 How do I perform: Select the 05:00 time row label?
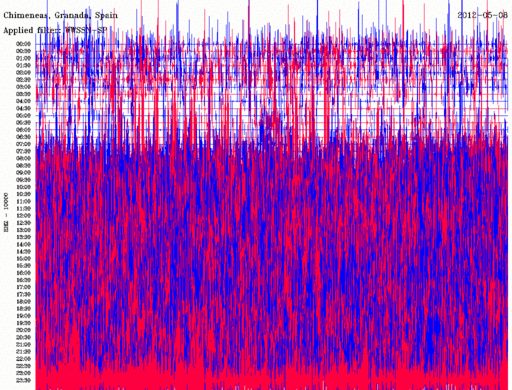(23, 115)
